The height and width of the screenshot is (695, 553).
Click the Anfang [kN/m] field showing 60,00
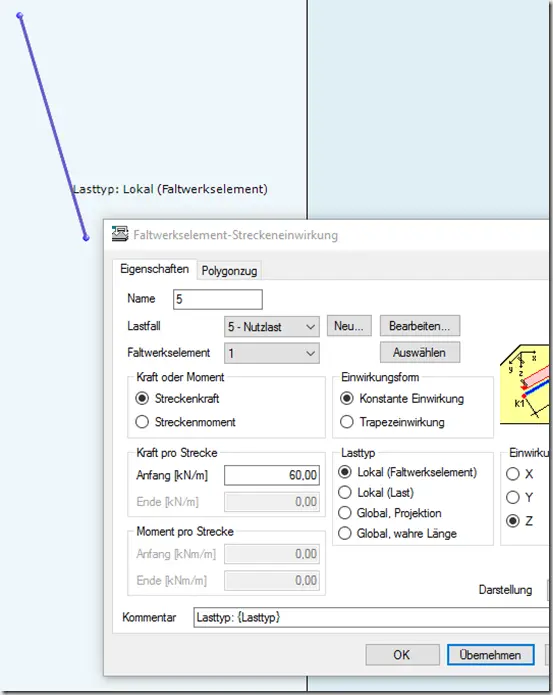[x=272, y=475]
